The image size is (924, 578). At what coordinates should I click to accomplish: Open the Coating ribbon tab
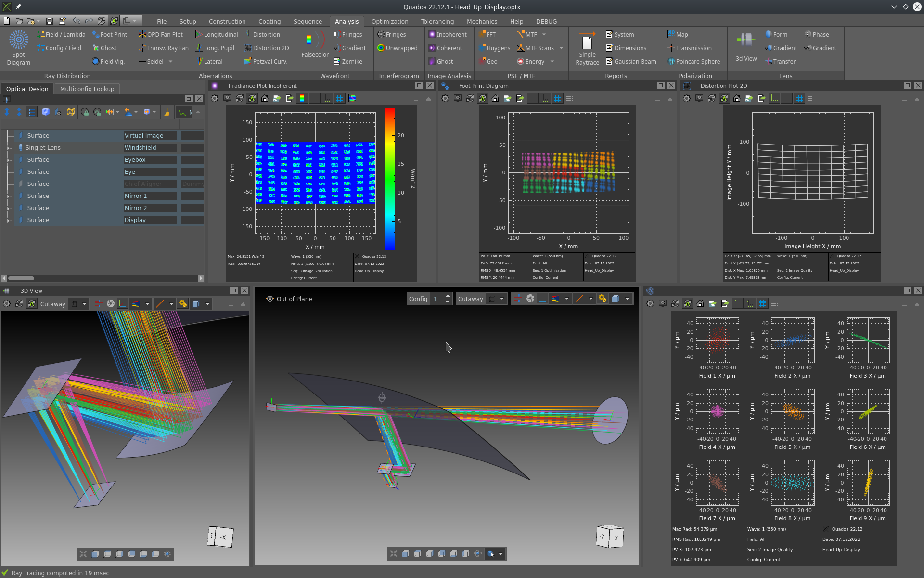(x=269, y=21)
